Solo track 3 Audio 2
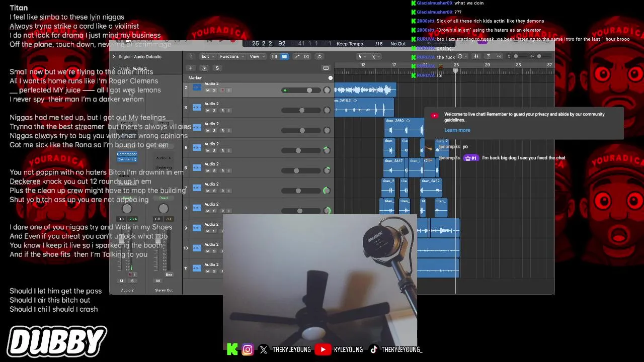This screenshot has width=644, height=362. [x=214, y=111]
